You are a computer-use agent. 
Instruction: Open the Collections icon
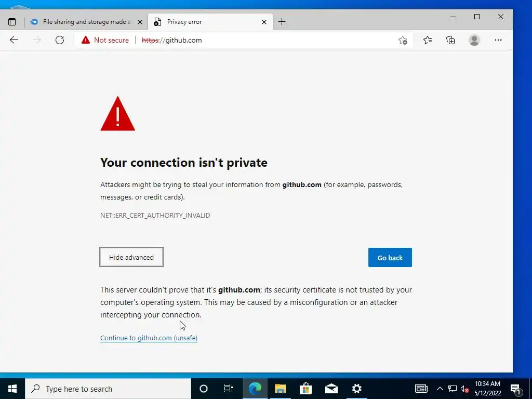click(450, 40)
